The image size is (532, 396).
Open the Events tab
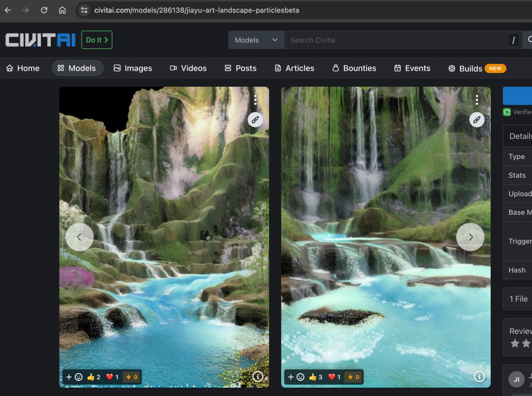click(x=412, y=68)
